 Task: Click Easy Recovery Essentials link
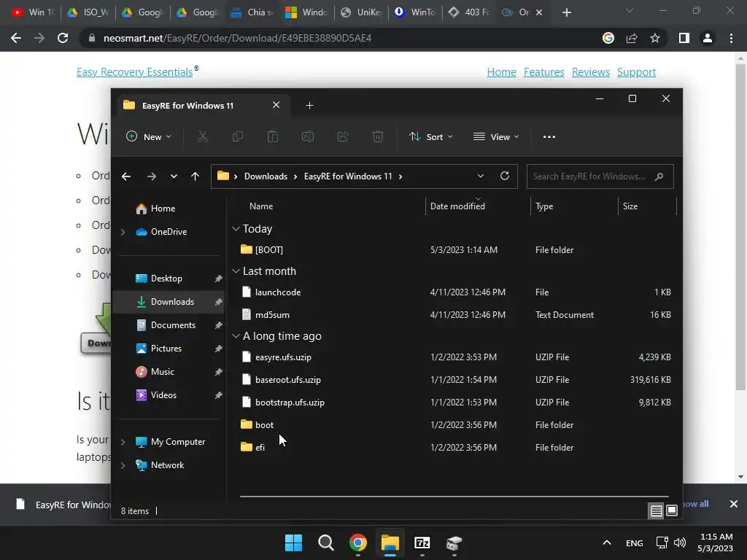coord(135,72)
